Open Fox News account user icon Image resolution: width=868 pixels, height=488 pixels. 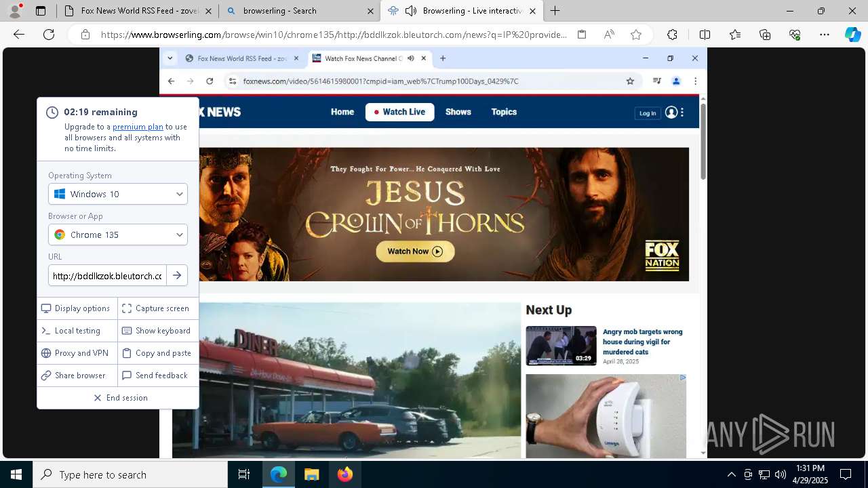click(671, 113)
